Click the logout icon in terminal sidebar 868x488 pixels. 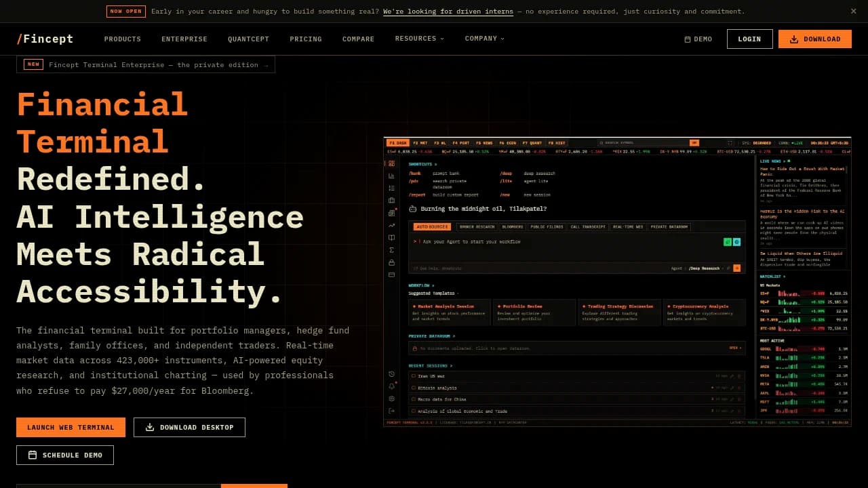pyautogui.click(x=391, y=411)
